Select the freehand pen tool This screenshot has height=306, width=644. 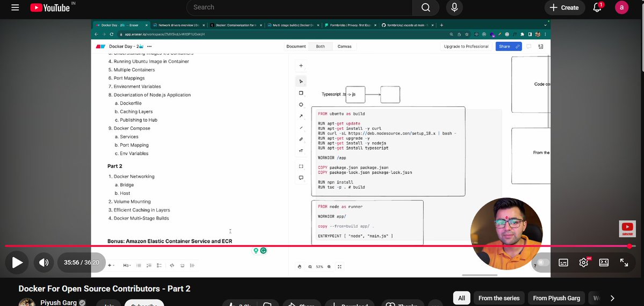301,139
